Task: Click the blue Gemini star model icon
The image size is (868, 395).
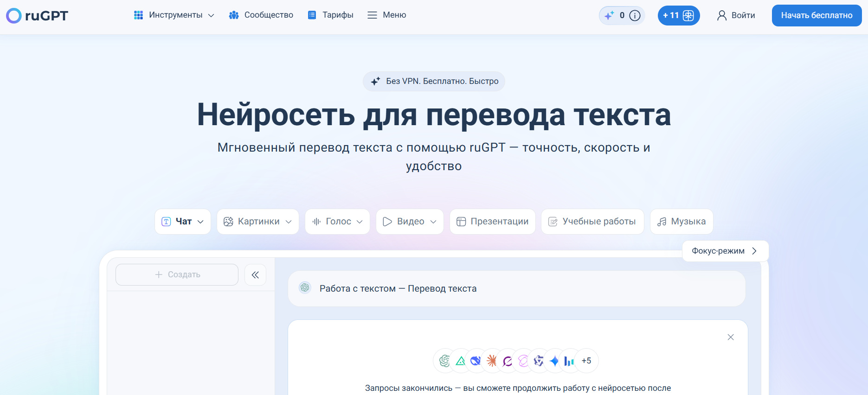Action: pyautogui.click(x=554, y=361)
